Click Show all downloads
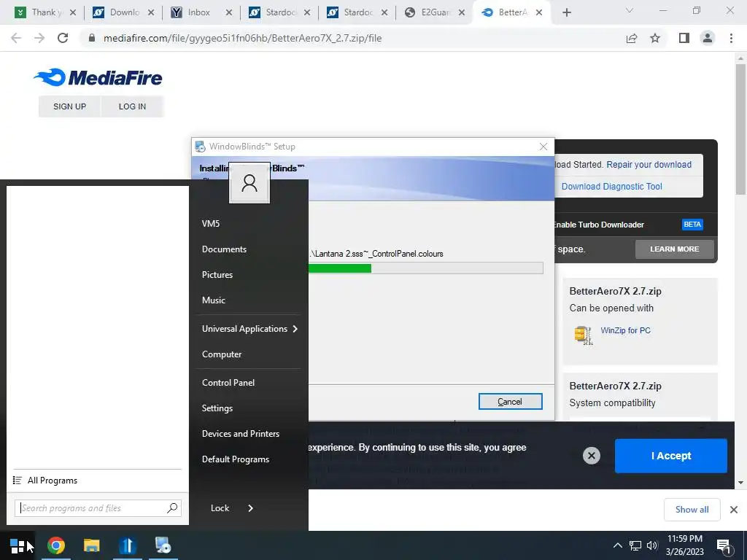 click(x=692, y=510)
